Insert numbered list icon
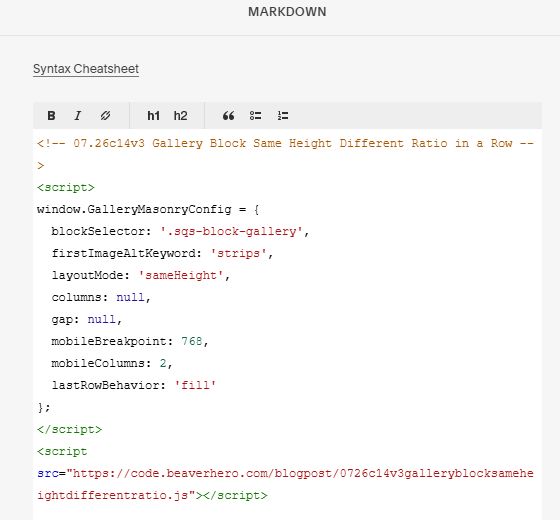The width and height of the screenshot is (560, 520). pos(283,116)
